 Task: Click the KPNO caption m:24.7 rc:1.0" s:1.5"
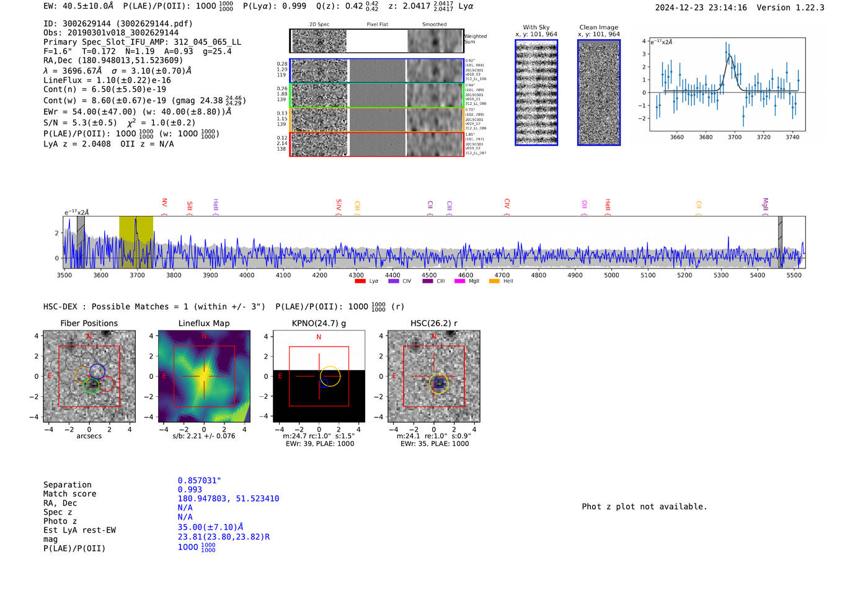pyautogui.click(x=319, y=436)
